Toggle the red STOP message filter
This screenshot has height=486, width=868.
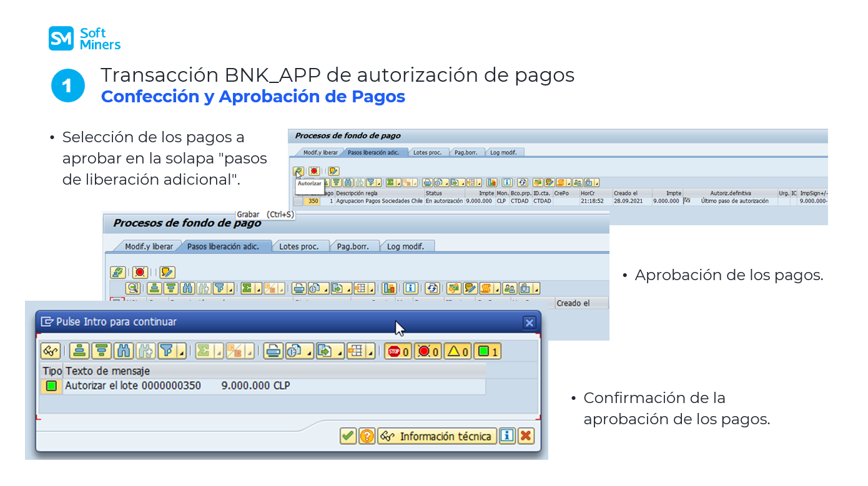tap(398, 351)
